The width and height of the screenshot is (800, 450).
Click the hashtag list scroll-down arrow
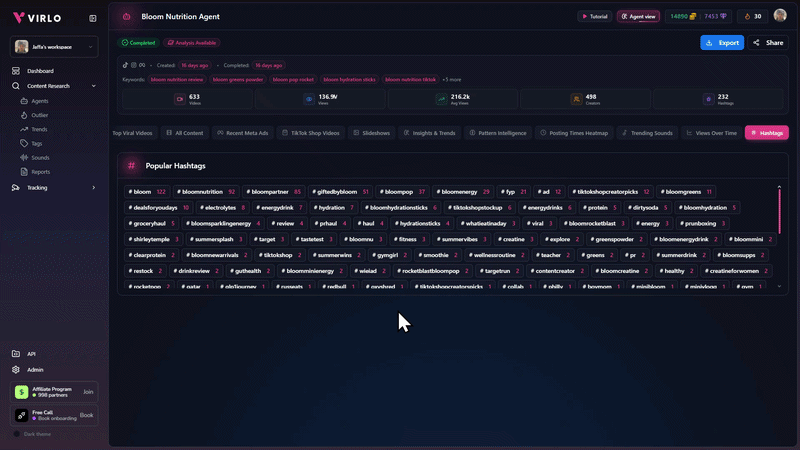[x=779, y=287]
